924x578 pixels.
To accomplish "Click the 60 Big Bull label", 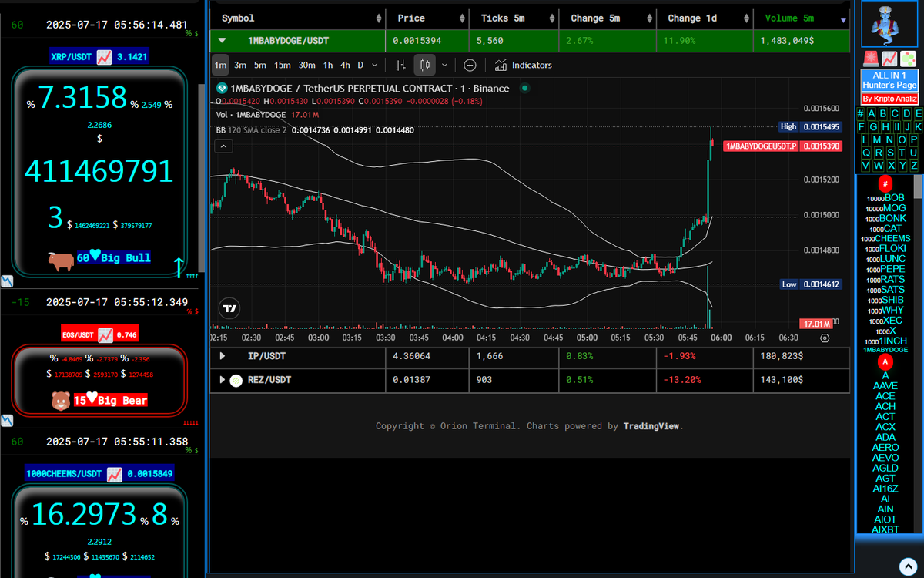I will tap(113, 258).
